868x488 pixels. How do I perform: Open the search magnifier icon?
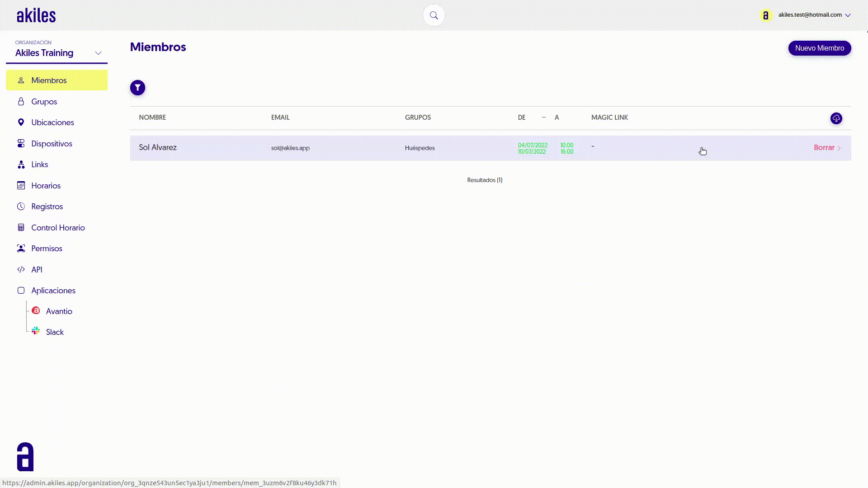pos(434,15)
